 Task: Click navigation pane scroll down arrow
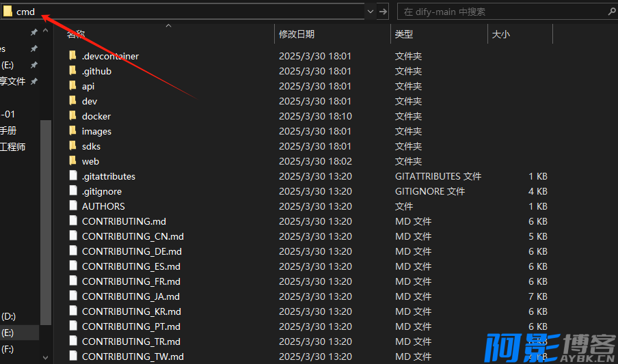46,357
